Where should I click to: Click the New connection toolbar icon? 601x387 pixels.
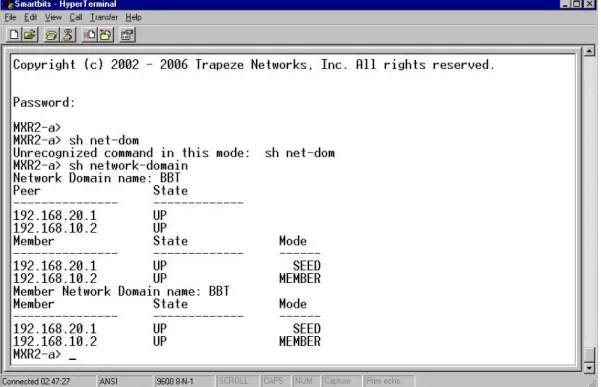point(14,35)
